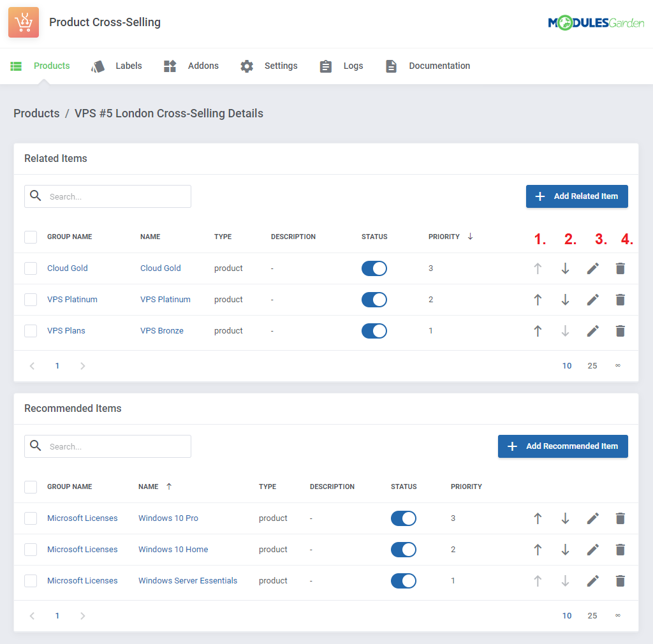Toggle status switch for VPS Platinum

point(374,300)
